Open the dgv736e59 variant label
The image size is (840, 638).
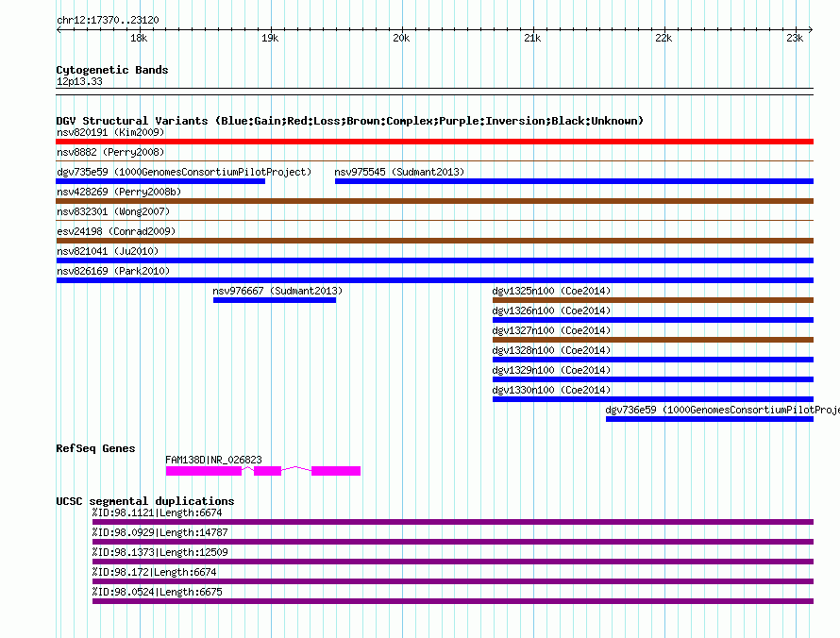722,410
